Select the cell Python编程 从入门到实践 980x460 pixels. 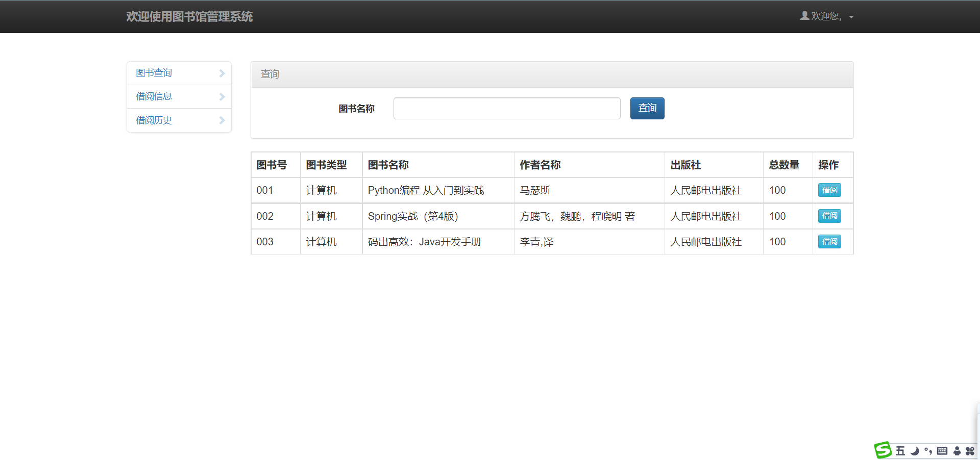438,190
